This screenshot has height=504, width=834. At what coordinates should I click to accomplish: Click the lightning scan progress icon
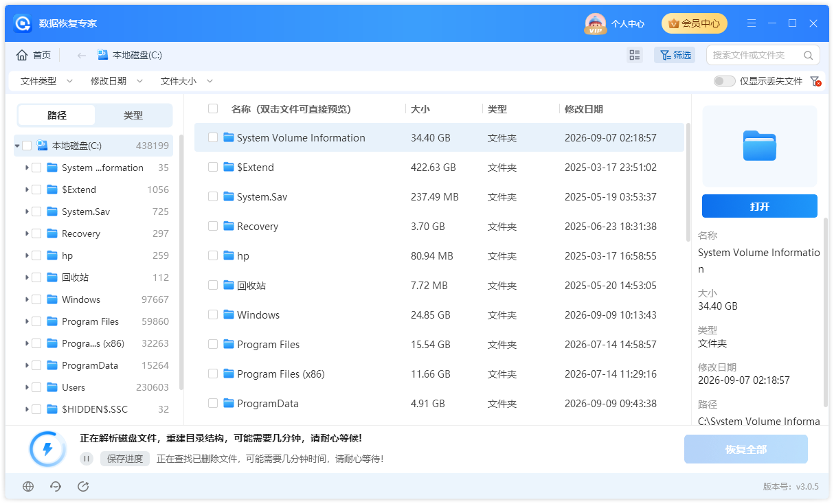click(47, 449)
